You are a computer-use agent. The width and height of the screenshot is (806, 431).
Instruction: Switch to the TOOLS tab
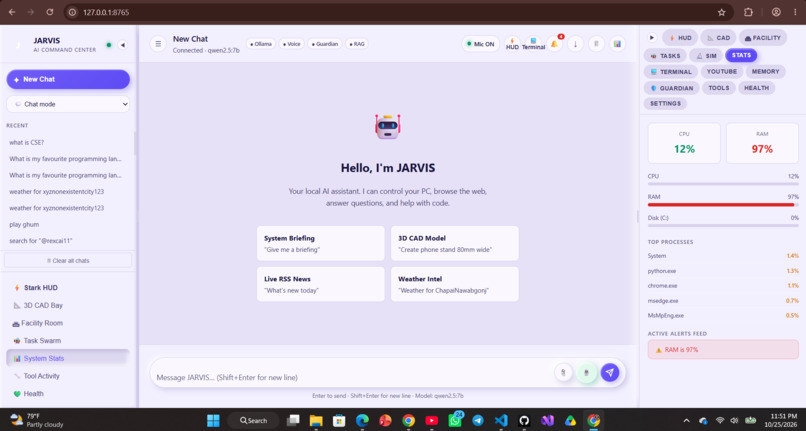(719, 88)
